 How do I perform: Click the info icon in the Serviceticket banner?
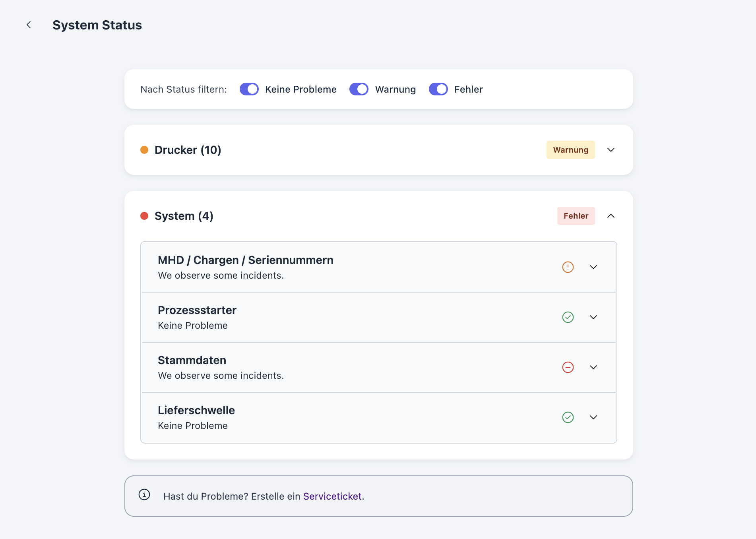click(144, 496)
